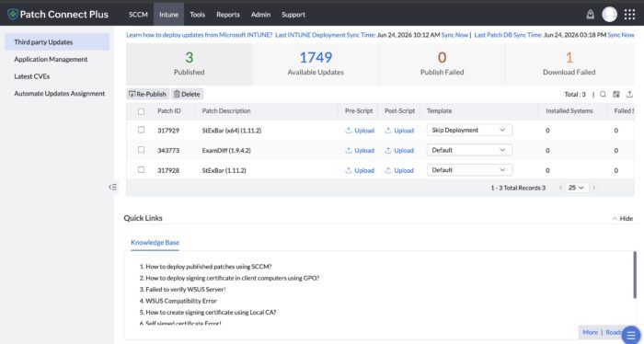Select the Published summary tile
Screen dimensions: 644x344
190,64
